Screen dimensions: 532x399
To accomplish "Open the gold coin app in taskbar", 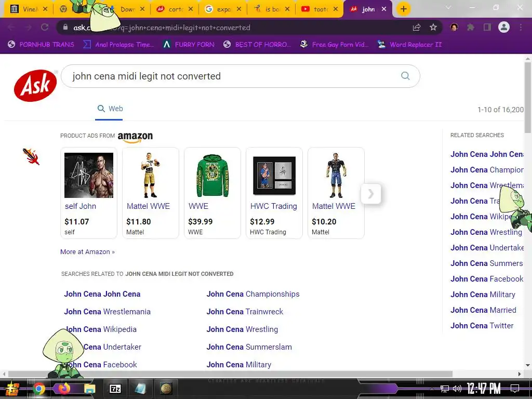I will click(x=166, y=389).
